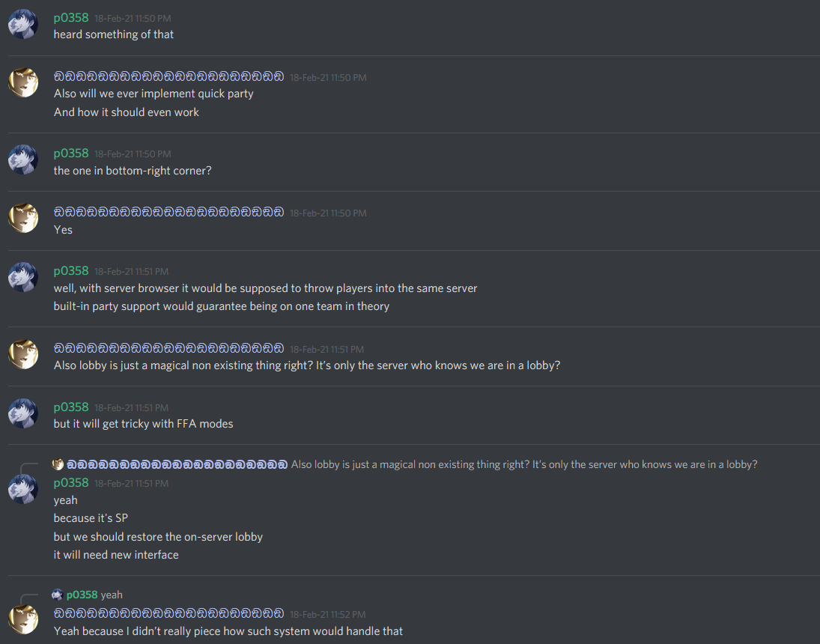Click small reply avatar before 'p0358 yeah'
Viewport: 820px width, 644px height.
[x=58, y=595]
